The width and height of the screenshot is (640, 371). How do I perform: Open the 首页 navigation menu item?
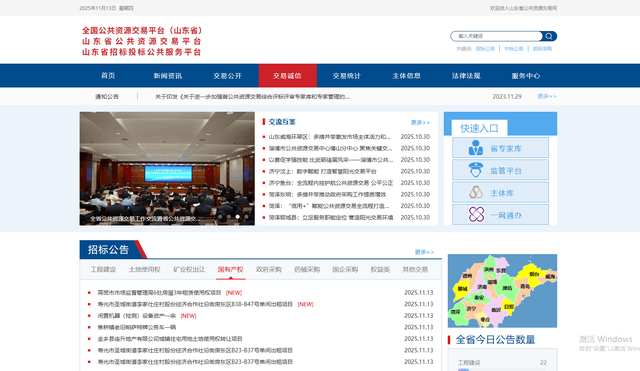108,76
